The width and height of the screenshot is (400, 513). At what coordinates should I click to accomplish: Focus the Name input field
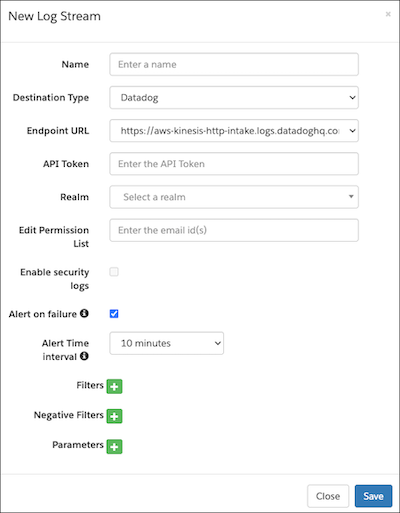[234, 64]
